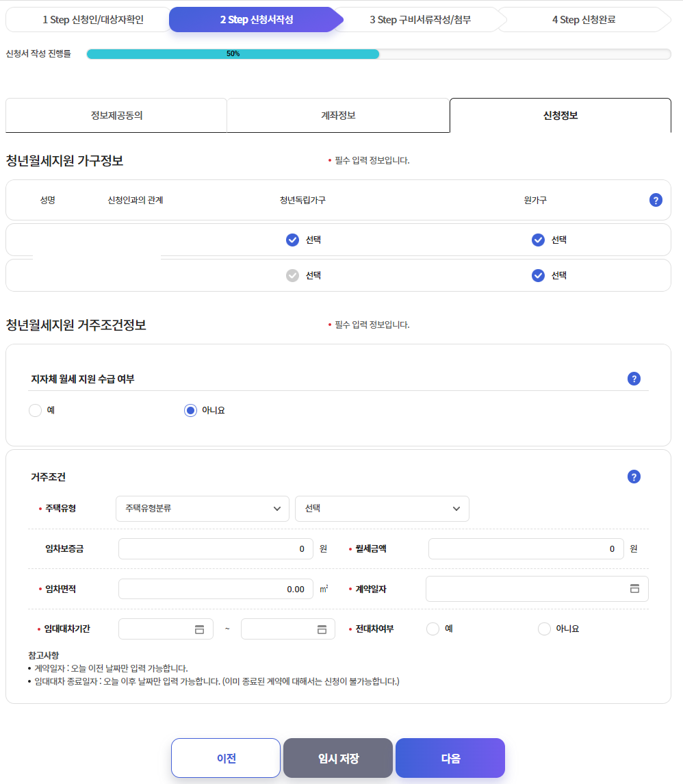Viewport: 683px width, 784px height.
Task: Open help for 지자체 월세 지원 수급 여부
Action: [x=633, y=378]
